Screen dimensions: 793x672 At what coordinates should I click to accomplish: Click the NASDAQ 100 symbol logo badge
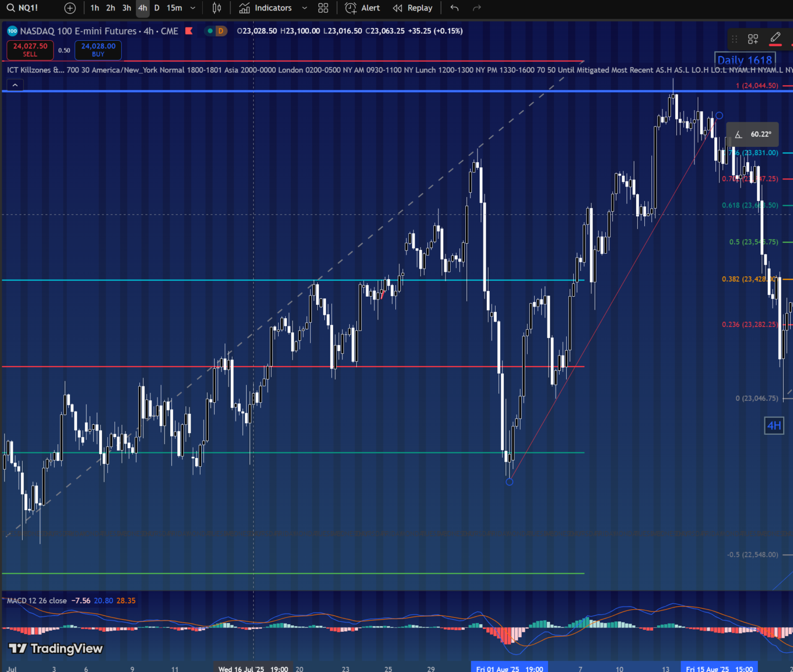[x=12, y=31]
